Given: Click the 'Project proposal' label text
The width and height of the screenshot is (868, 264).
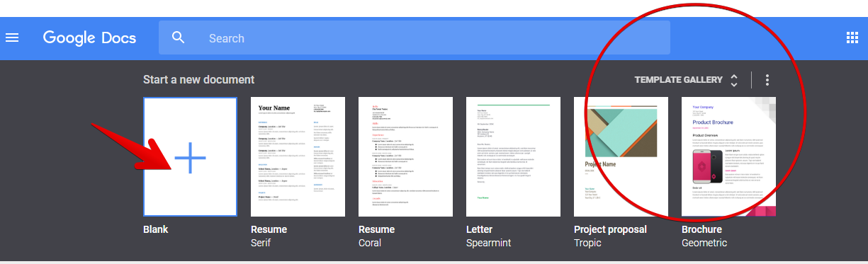Looking at the screenshot, I should [610, 230].
